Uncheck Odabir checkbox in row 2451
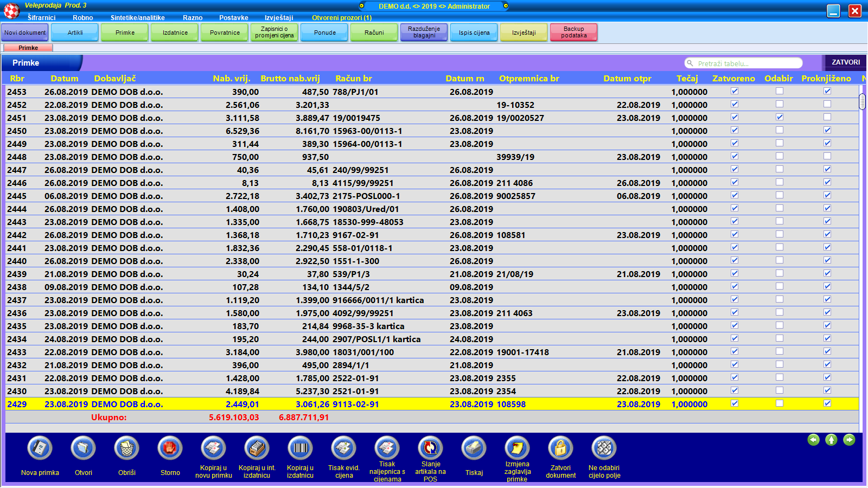Screen dimensions: 868x488 point(780,117)
